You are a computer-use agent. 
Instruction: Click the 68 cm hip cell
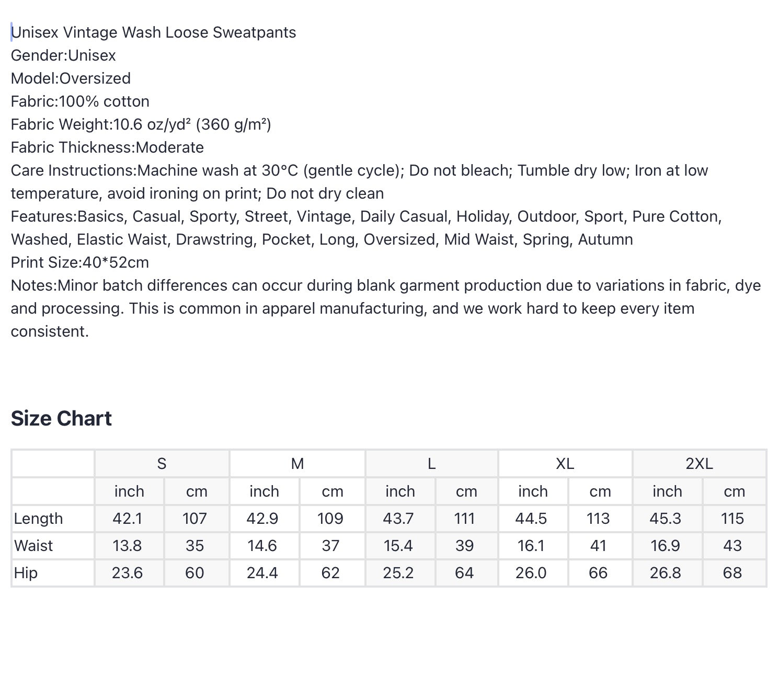click(x=733, y=573)
